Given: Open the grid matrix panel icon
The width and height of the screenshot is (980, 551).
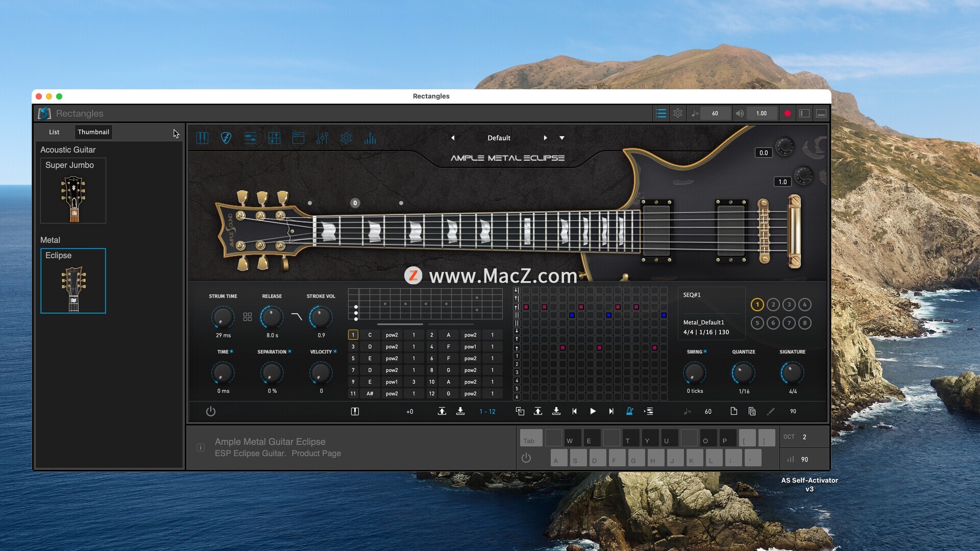Looking at the screenshot, I should [x=274, y=138].
